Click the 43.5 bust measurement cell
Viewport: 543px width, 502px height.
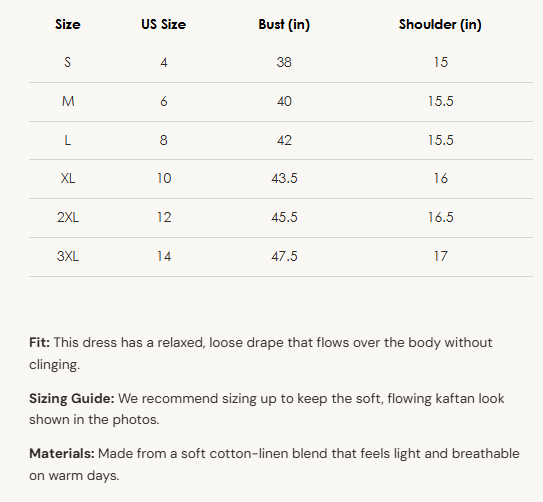click(284, 178)
